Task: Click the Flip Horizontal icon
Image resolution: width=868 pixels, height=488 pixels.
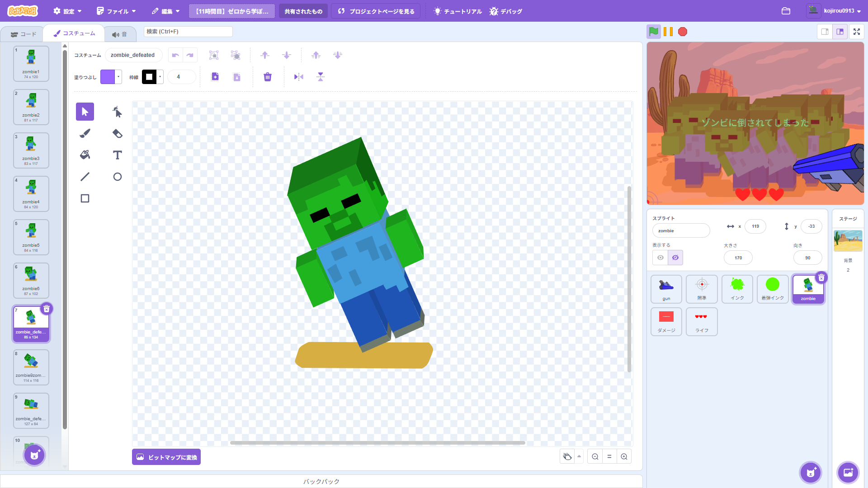Action: tap(299, 77)
